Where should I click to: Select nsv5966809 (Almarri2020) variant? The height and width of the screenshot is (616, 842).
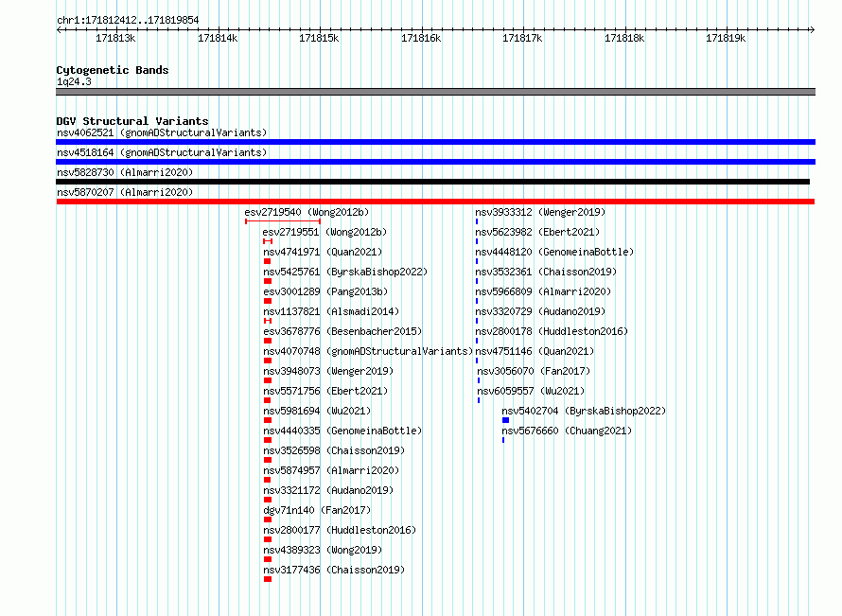(x=543, y=291)
